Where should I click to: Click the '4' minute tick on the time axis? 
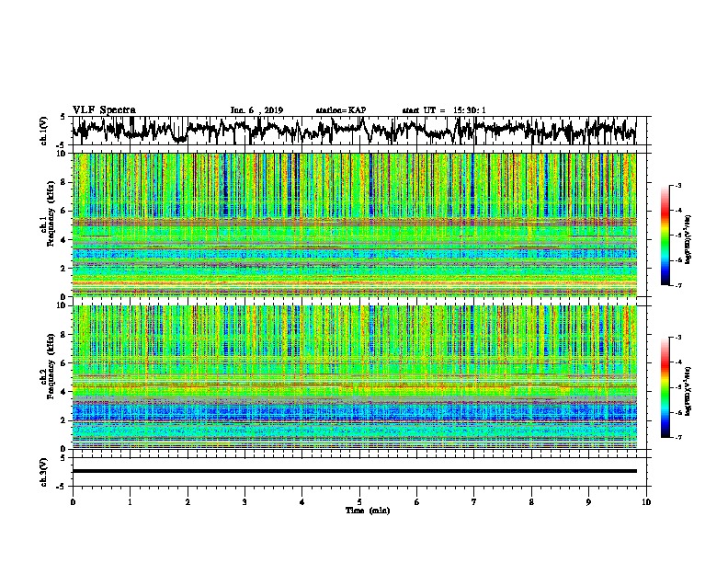[x=302, y=502]
